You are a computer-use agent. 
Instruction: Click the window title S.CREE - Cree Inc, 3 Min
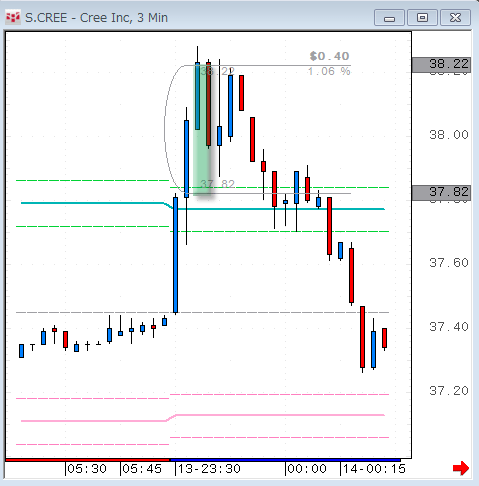[x=96, y=18]
